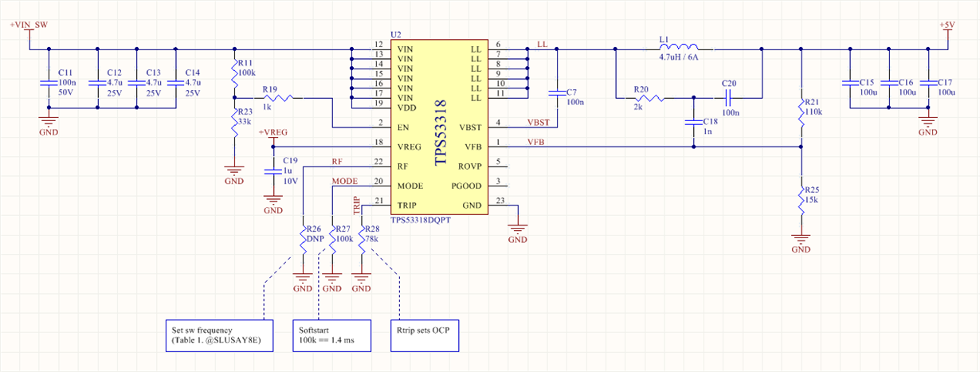Screen dimensions: 980x372
Task: Select the ROVP pin label
Action: [469, 166]
